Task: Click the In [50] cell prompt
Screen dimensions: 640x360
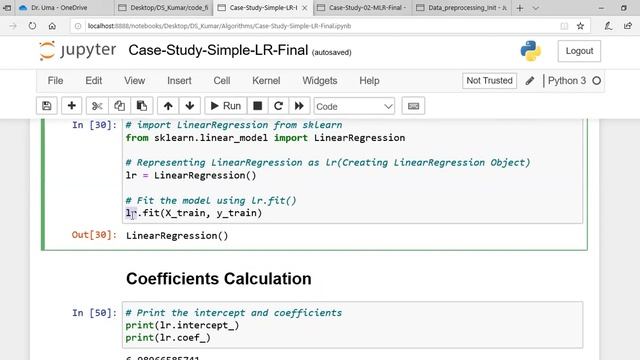Action: (94, 313)
